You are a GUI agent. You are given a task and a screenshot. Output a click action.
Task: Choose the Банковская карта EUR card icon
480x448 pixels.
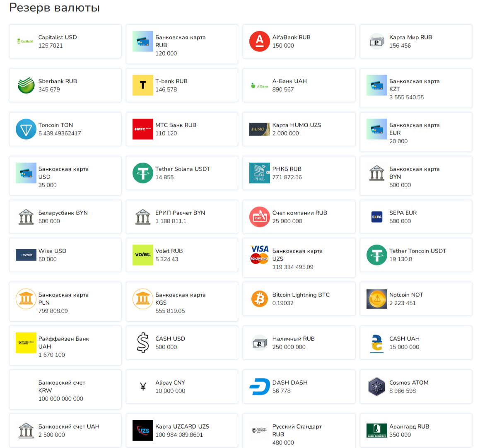coord(377,129)
